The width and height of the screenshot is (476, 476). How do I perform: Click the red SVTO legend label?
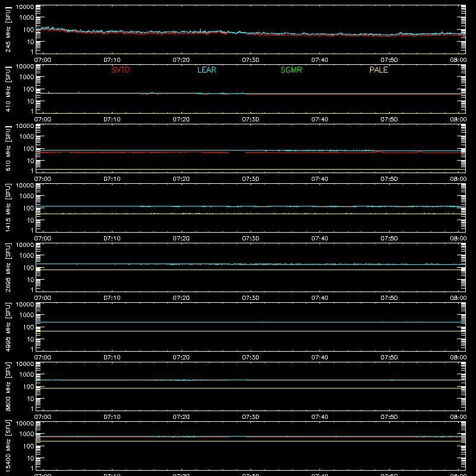pos(121,70)
